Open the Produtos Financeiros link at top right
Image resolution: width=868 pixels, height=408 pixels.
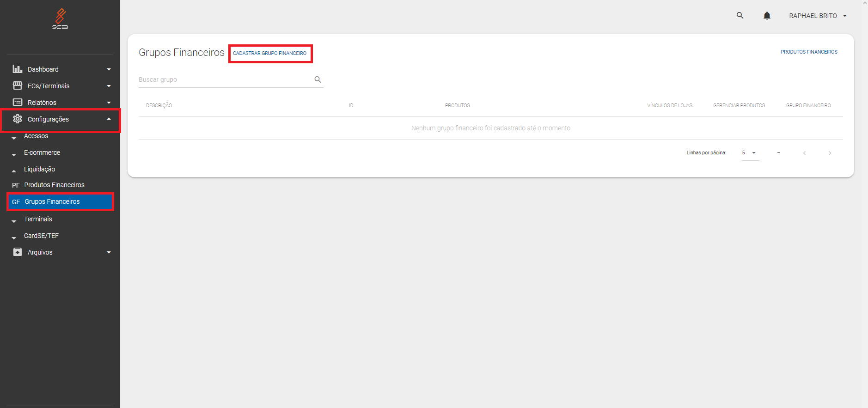click(809, 52)
